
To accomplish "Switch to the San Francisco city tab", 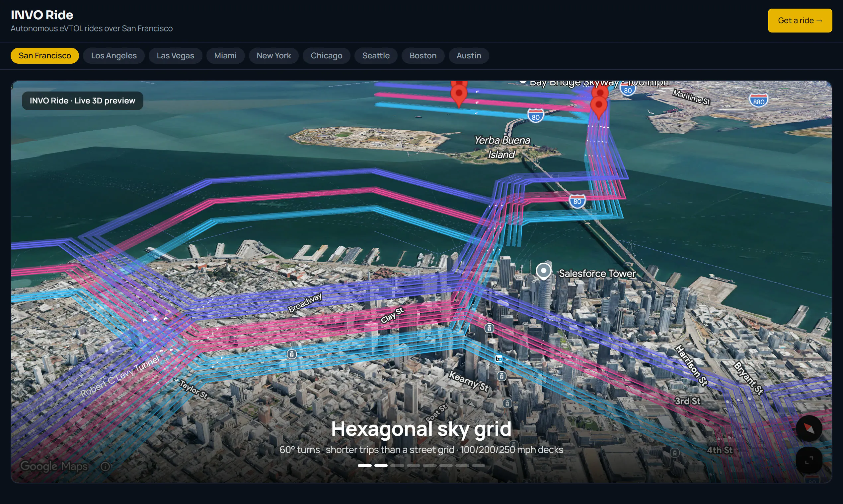I will tap(45, 56).
